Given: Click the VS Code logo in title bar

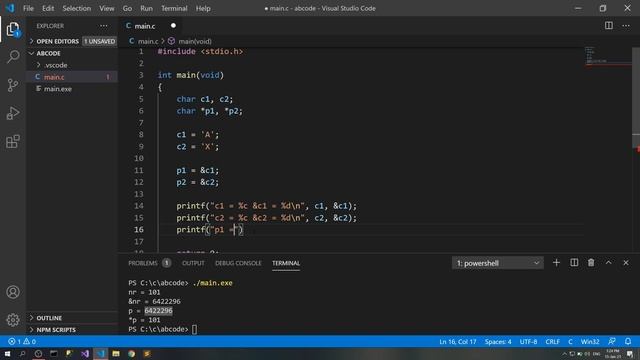Looking at the screenshot, I should (x=10, y=8).
